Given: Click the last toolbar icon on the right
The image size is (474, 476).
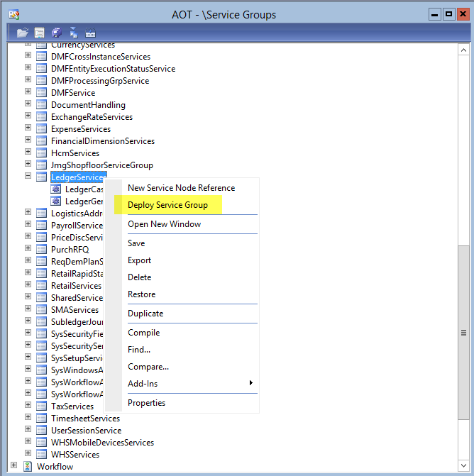Looking at the screenshot, I should click(x=90, y=33).
